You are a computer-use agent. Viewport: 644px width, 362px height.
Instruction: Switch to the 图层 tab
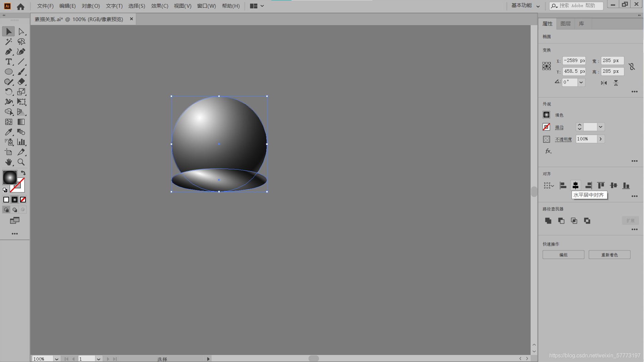(x=566, y=24)
